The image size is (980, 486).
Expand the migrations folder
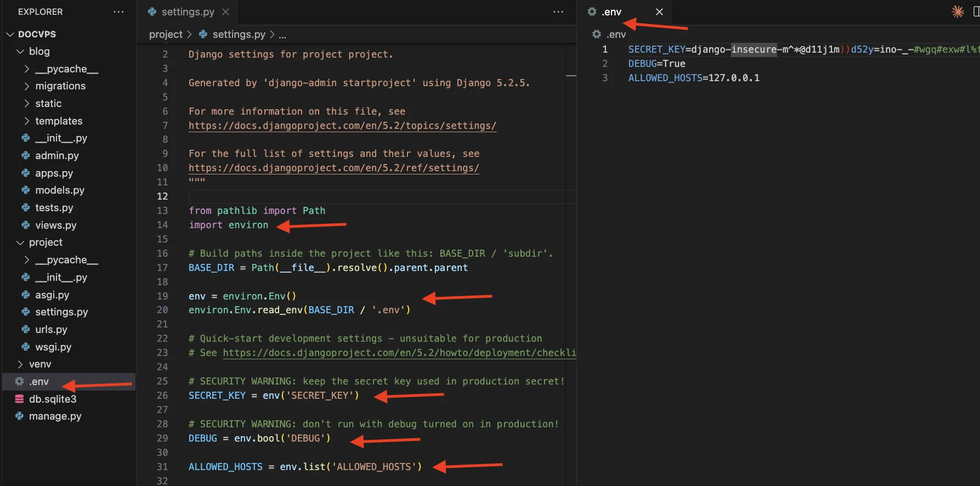27,86
